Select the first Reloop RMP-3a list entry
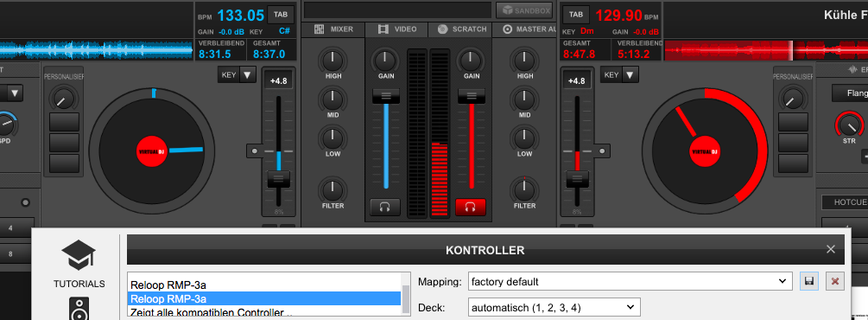Screen dimensions: 868x320 coord(264,285)
